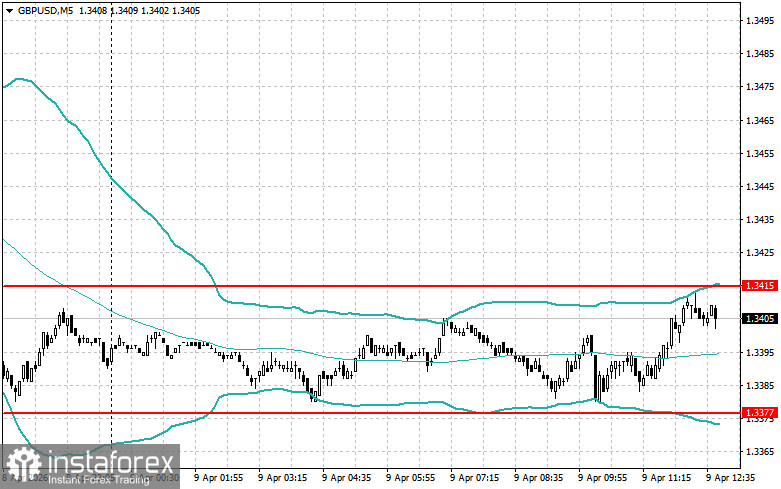Select the GBPUSD,M5 symbol title text
Viewport: 781px width, 489px height.
click(46, 10)
